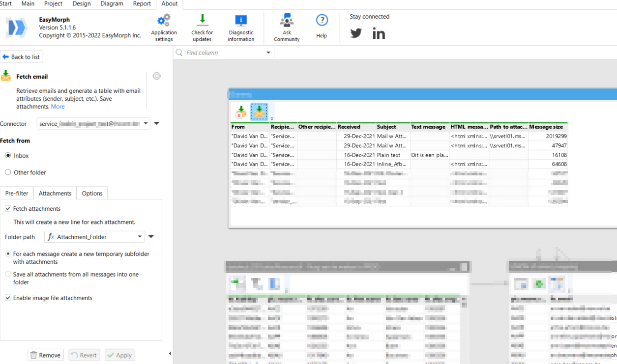Click the gear icon beside Fetch email
This screenshot has width=617, height=364.
156,76
